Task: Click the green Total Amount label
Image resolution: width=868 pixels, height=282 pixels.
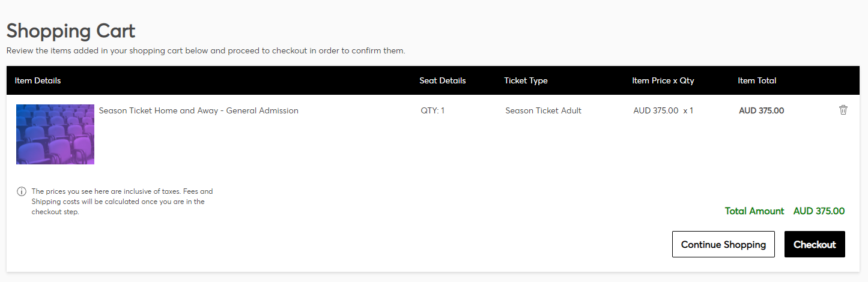Action: click(754, 211)
